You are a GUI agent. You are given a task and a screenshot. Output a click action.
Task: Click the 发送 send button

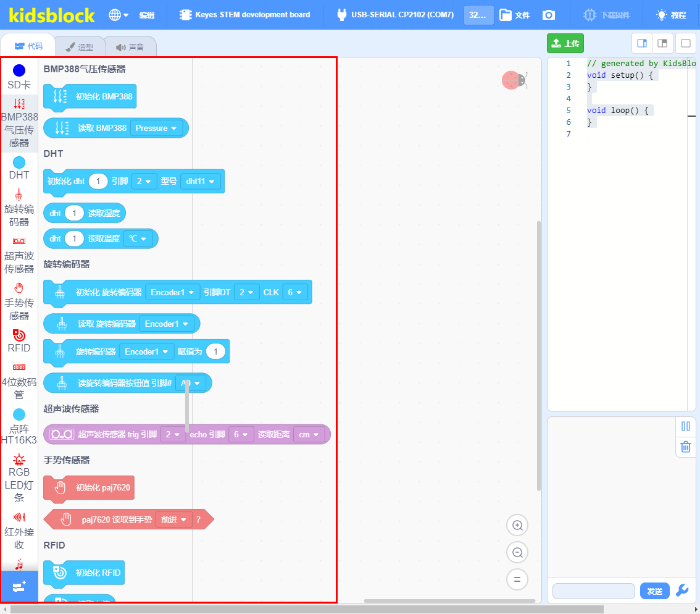654,591
